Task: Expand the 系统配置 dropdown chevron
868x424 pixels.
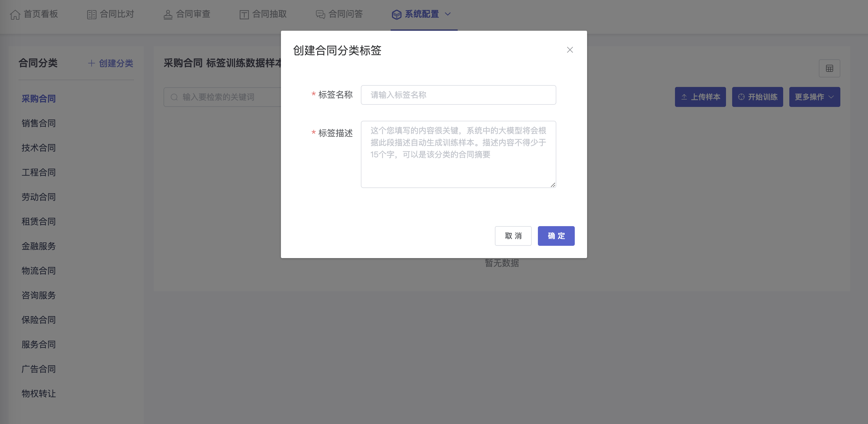Action: pos(448,14)
